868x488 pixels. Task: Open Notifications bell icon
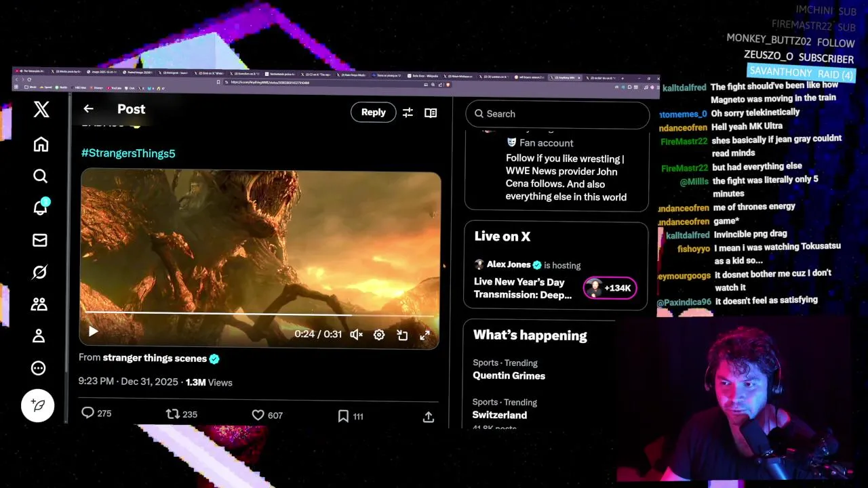40,207
